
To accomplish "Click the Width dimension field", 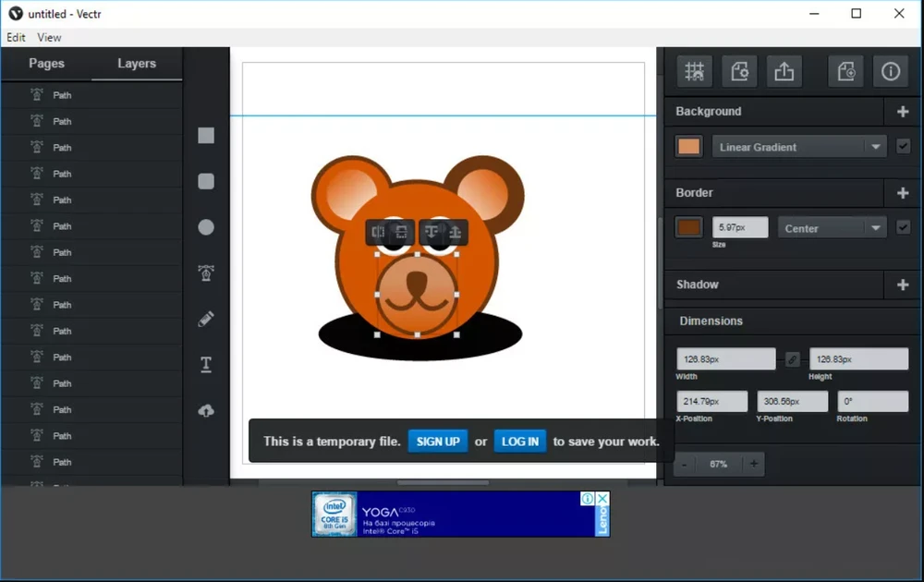I will (726, 358).
